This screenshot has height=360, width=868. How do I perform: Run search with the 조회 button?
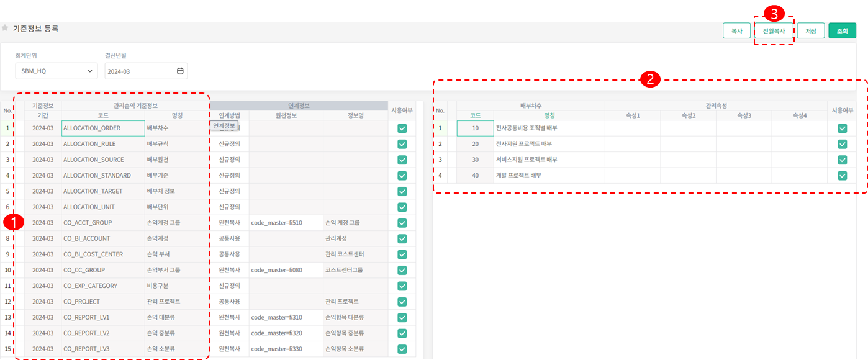click(x=842, y=31)
